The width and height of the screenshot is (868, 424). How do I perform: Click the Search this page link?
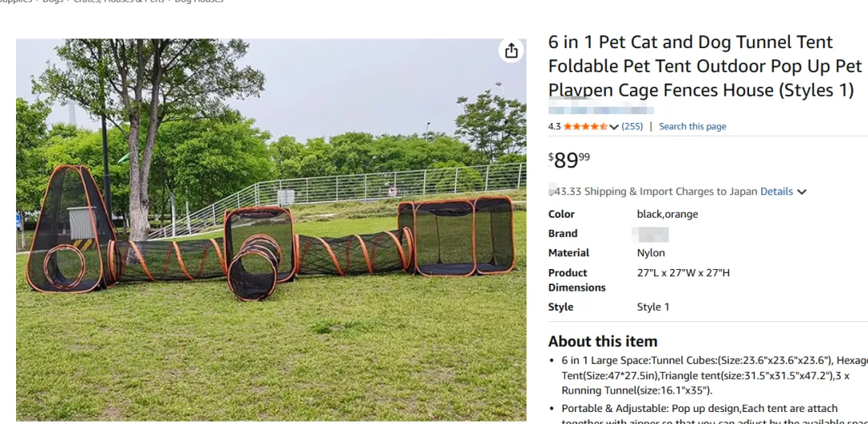pyautogui.click(x=692, y=127)
